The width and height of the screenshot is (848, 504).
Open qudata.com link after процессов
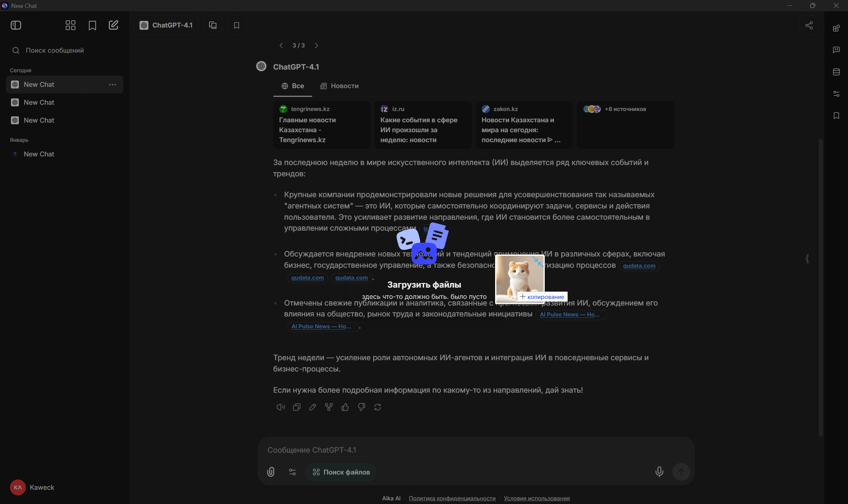tap(639, 266)
